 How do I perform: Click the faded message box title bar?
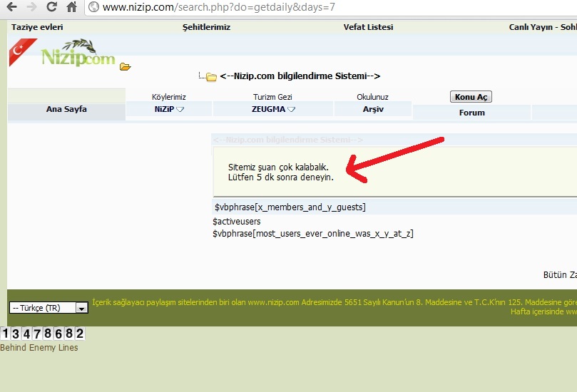tap(394, 140)
